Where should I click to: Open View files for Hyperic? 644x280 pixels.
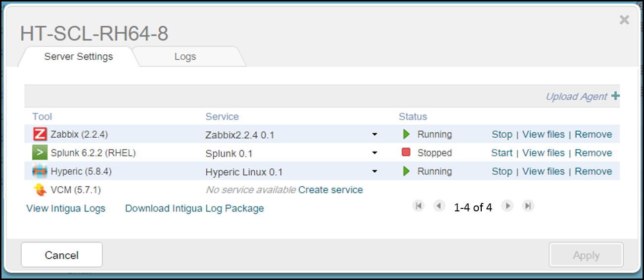tap(543, 171)
